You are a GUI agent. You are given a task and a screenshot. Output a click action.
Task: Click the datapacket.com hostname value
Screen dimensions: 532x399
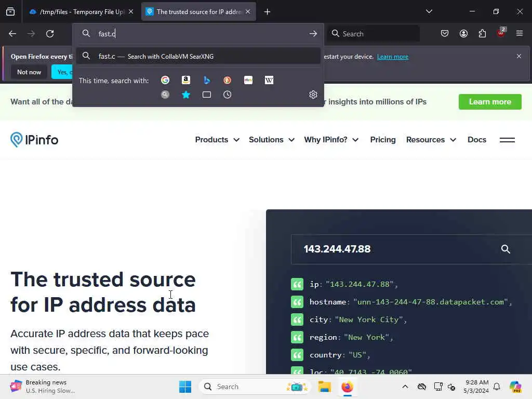[431, 302]
